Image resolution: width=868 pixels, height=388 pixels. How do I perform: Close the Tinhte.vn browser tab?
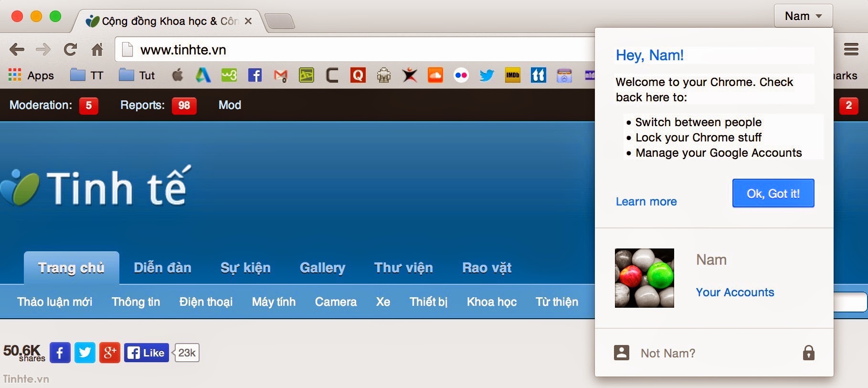click(x=248, y=21)
